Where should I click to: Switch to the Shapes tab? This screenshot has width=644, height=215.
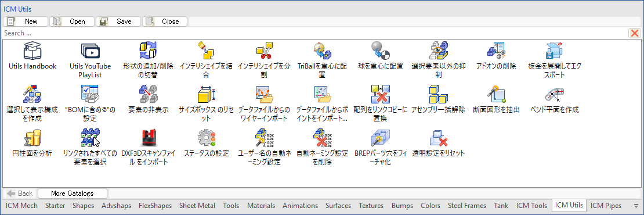tap(84, 206)
